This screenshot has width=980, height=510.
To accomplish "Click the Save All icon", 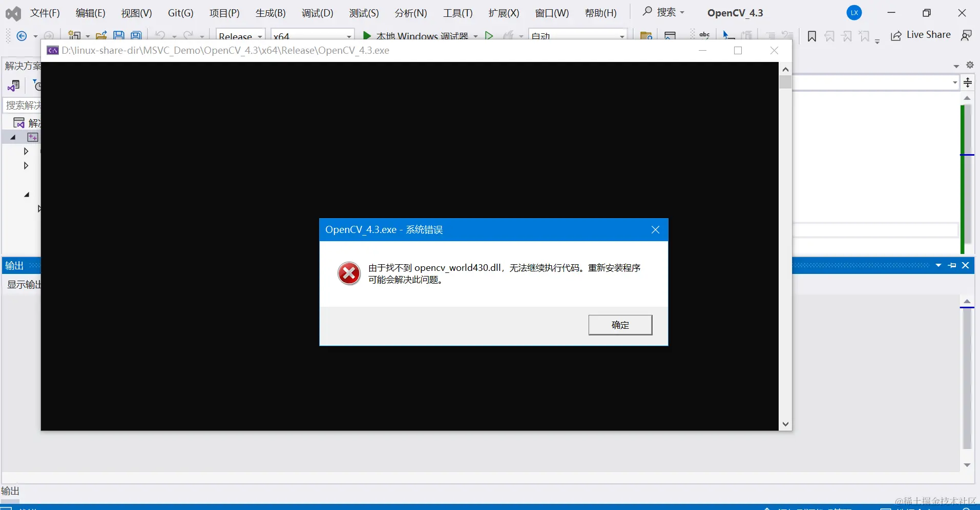I will (136, 35).
